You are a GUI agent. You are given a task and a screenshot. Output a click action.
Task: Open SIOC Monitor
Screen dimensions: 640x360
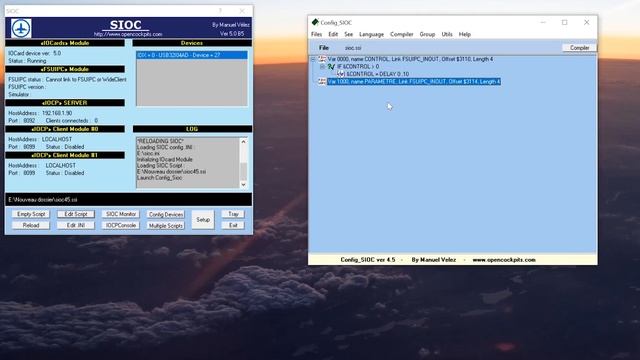pyautogui.click(x=121, y=214)
